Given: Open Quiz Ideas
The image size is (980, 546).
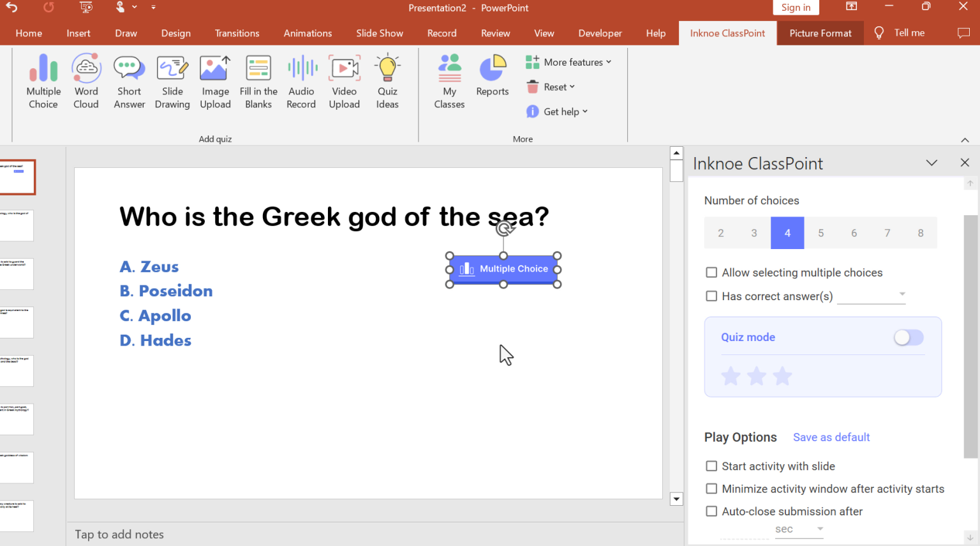Looking at the screenshot, I should click(387, 80).
